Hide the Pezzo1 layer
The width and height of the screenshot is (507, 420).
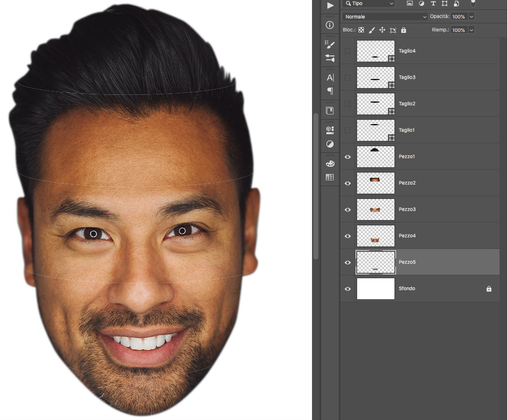pyautogui.click(x=348, y=157)
